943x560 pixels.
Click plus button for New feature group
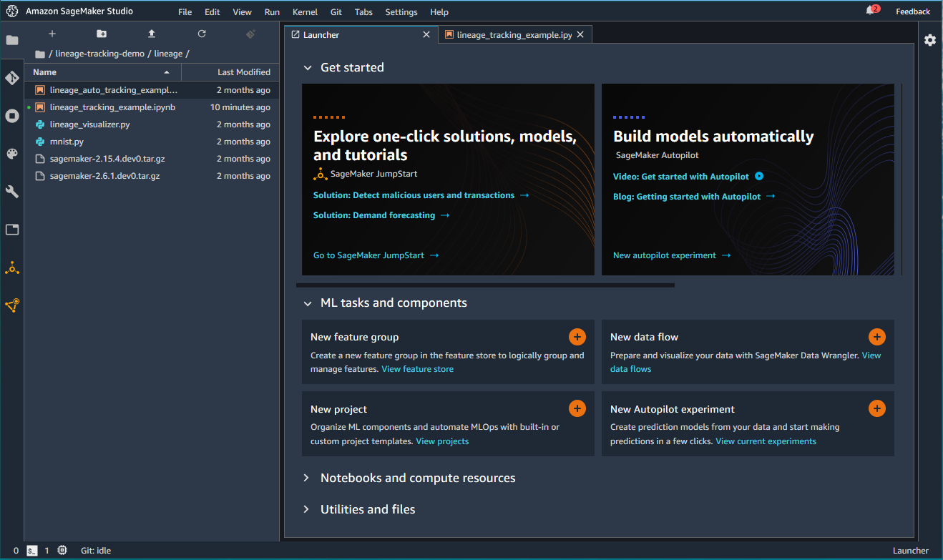click(577, 337)
